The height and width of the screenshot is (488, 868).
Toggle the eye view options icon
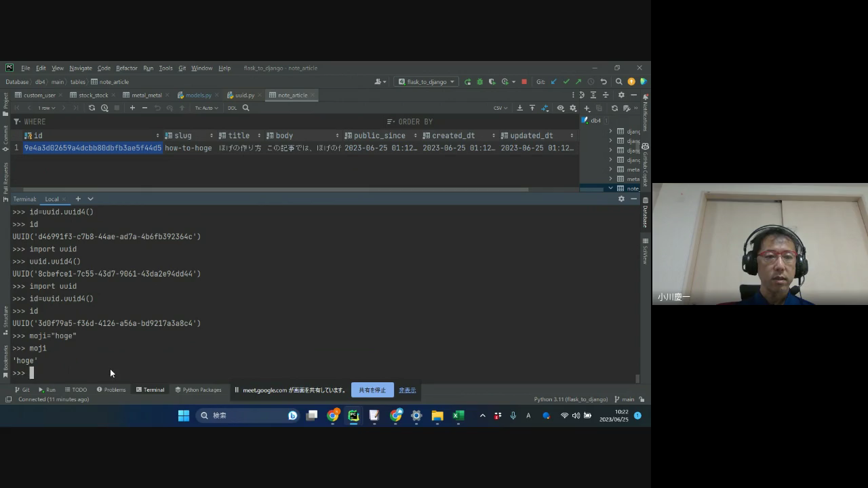coord(560,108)
